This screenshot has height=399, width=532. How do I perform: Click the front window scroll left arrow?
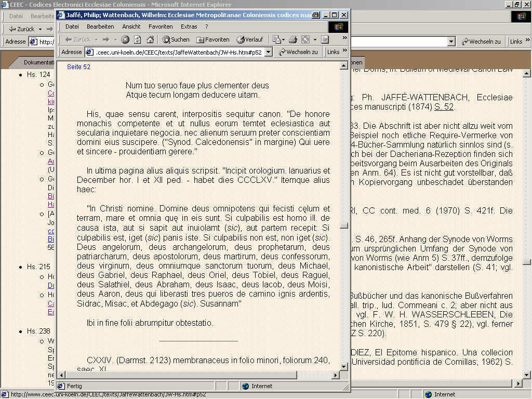pos(61,375)
